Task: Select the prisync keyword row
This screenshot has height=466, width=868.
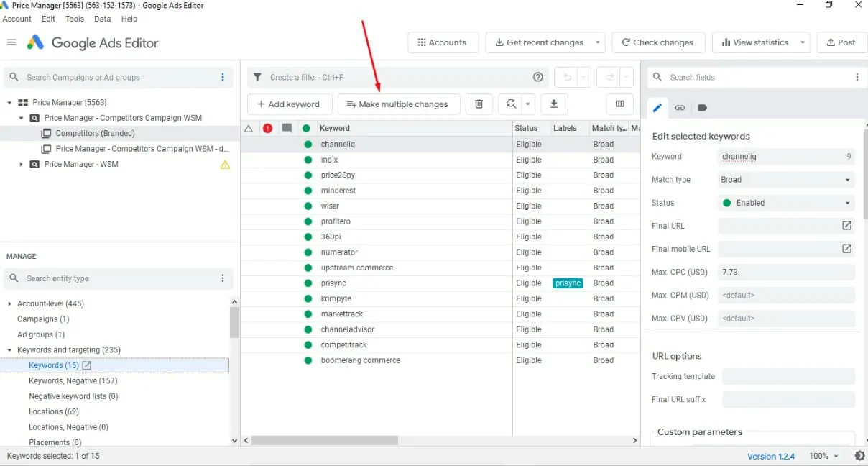Action: point(440,283)
